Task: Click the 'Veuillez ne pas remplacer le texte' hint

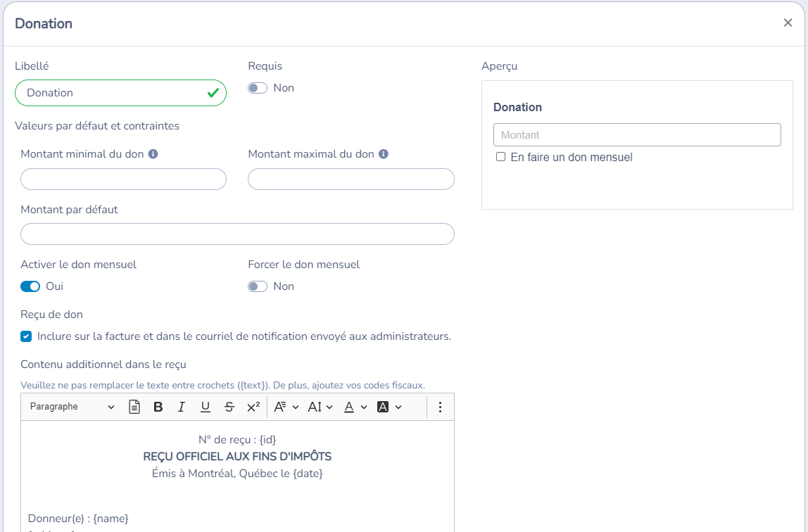Action: point(222,385)
